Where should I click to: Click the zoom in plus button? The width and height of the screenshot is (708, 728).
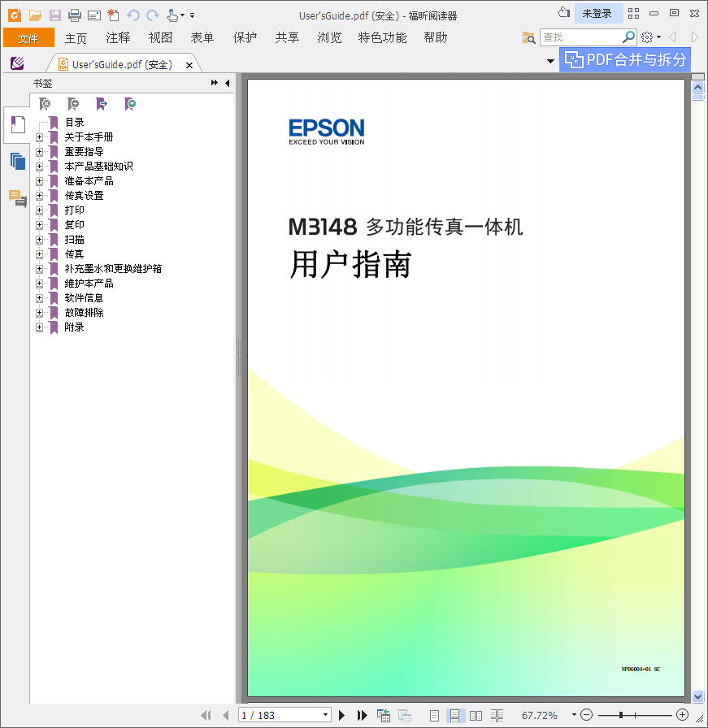[682, 715]
